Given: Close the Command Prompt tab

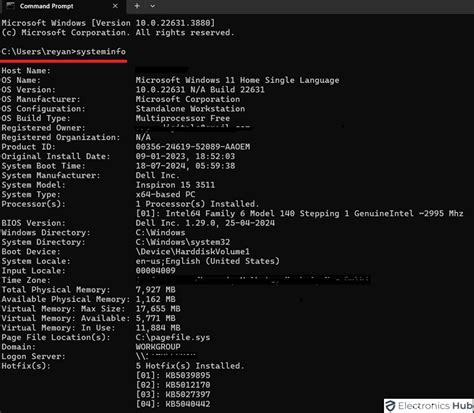Looking at the screenshot, I should tap(115, 6).
